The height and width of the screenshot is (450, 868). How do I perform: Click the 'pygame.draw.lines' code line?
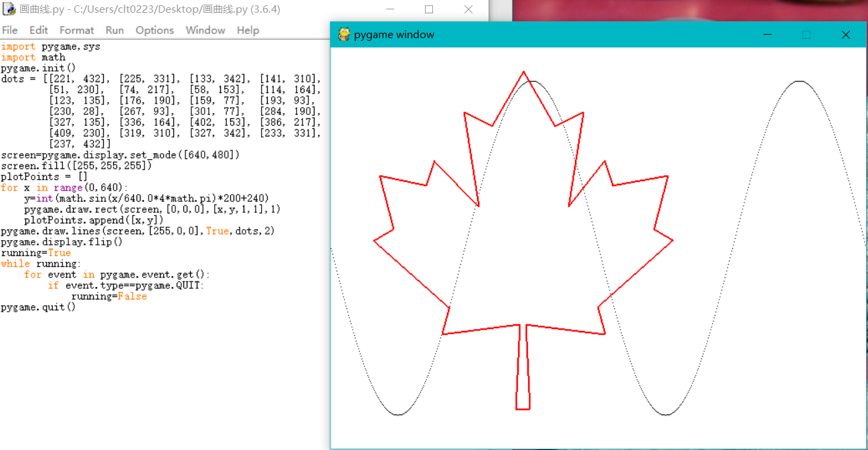pyautogui.click(x=138, y=231)
